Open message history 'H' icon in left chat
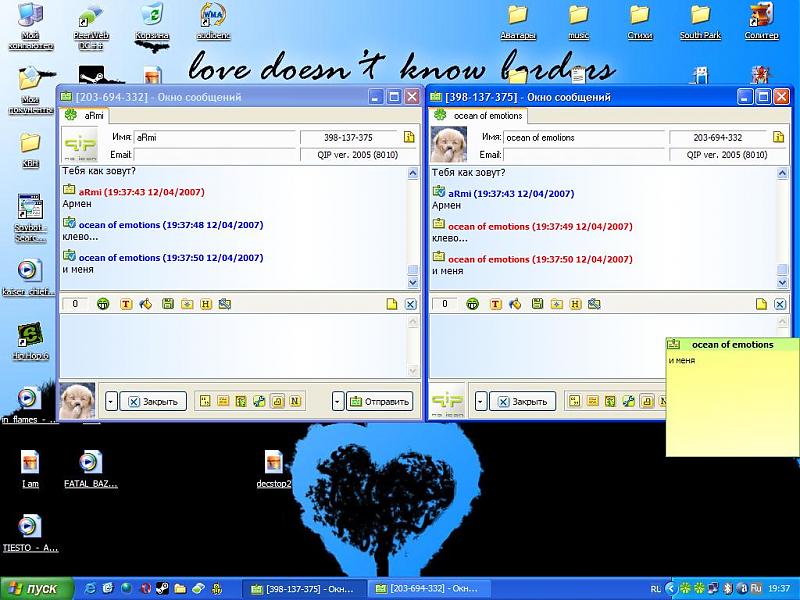This screenshot has width=800, height=600. (206, 304)
